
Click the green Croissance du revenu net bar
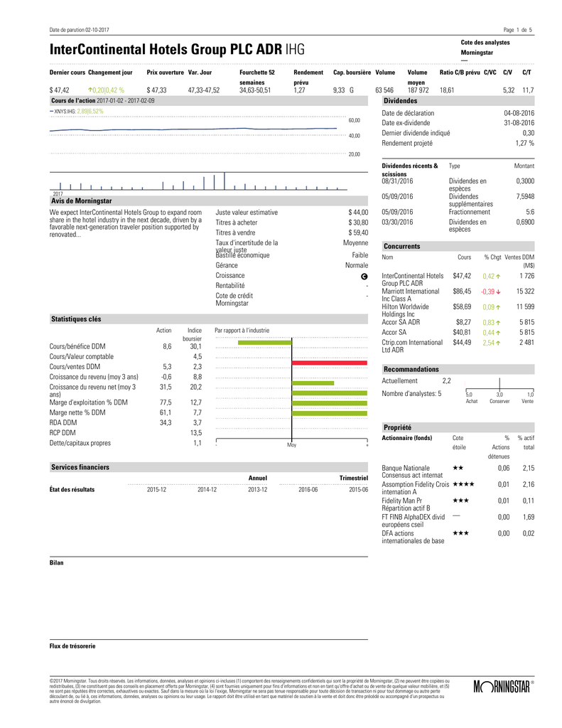(x=313, y=383)
